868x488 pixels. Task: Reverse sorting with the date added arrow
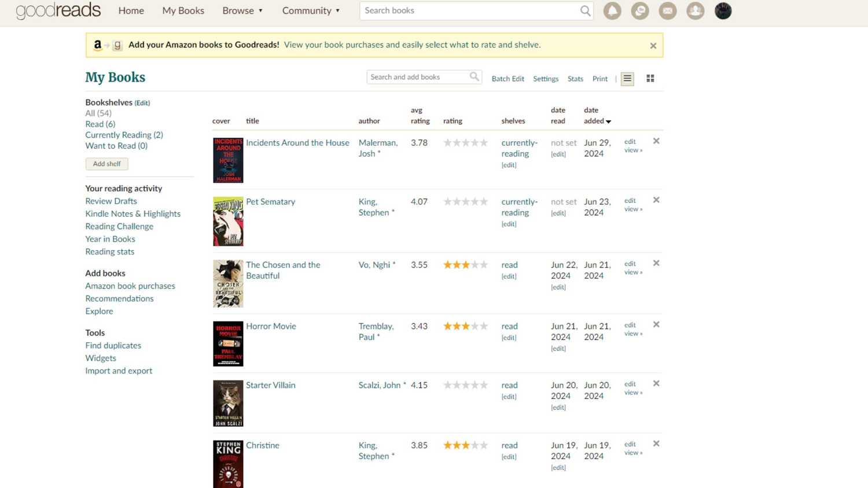[608, 121]
